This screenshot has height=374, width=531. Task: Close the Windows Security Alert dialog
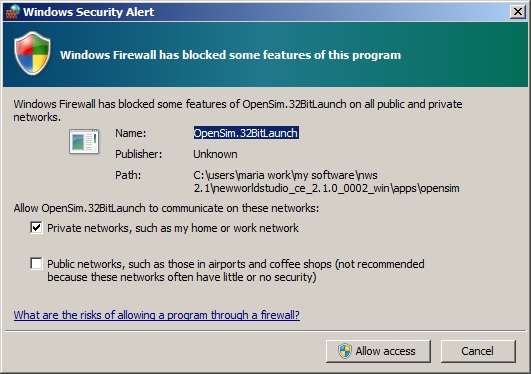point(517,12)
